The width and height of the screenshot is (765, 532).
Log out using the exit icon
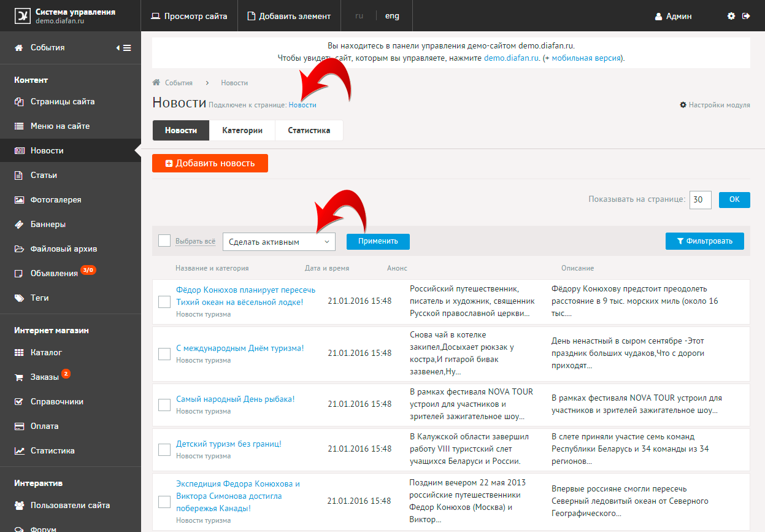pyautogui.click(x=746, y=16)
